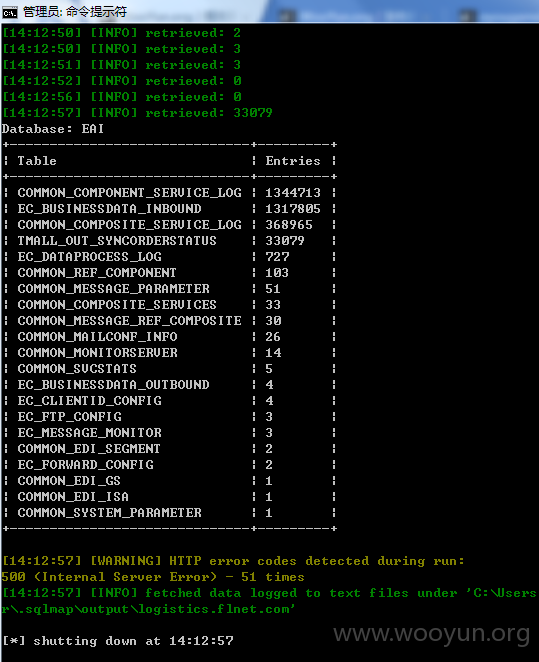Click the 500 Internal Server Error text
This screenshot has height=662, width=539.
click(x=109, y=577)
